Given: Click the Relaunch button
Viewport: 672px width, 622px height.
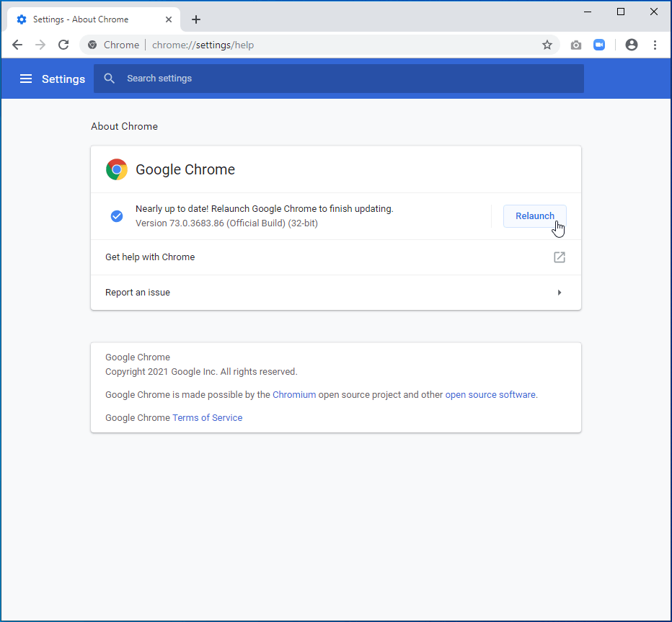Looking at the screenshot, I should [x=534, y=216].
